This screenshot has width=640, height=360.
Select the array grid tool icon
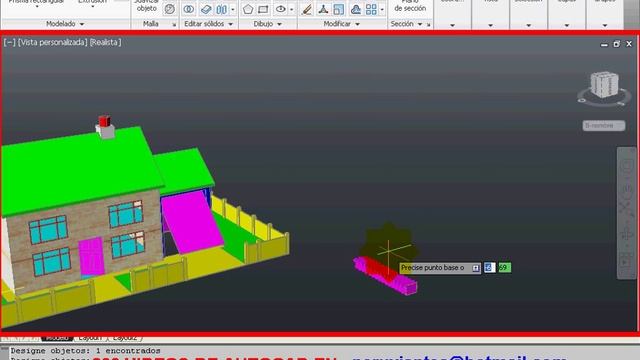371,9
